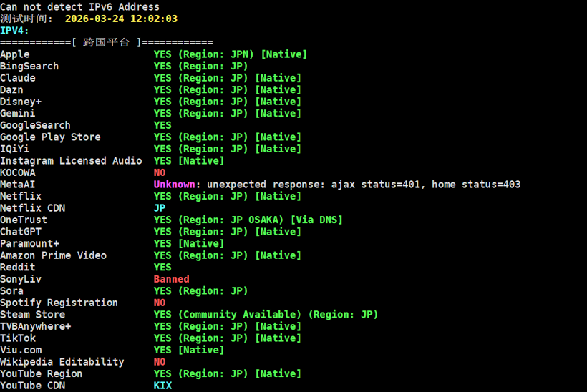
Task: Click the YouTube CDN value KIX
Action: point(162,386)
